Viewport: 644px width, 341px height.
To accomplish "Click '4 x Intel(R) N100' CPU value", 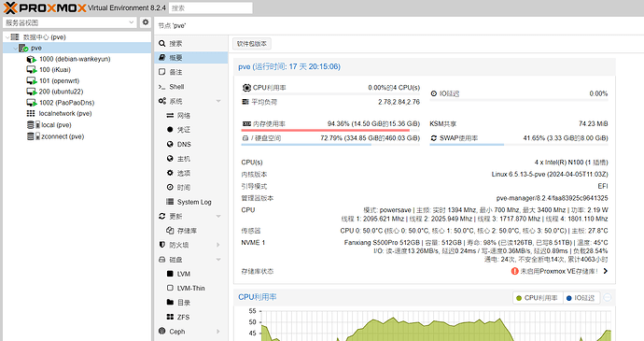I will click(571, 163).
